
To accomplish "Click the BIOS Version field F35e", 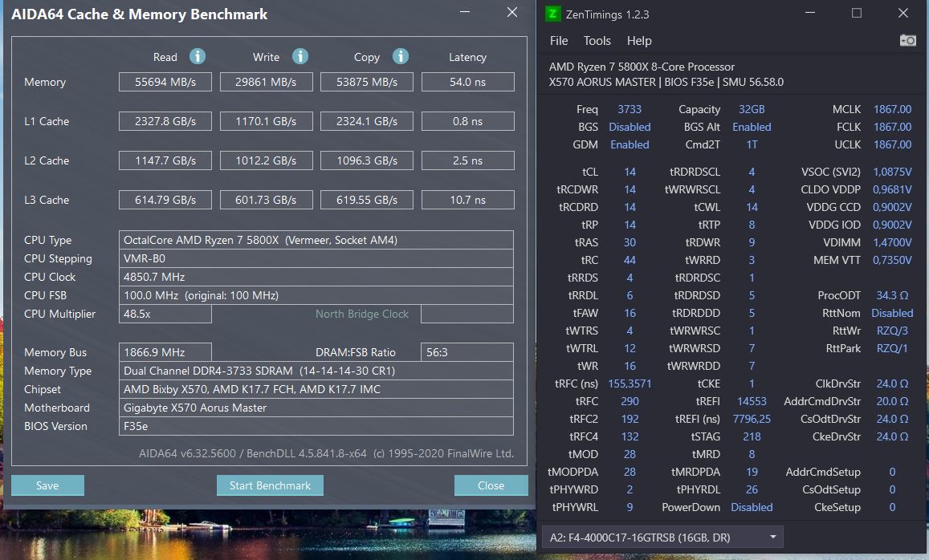I will click(x=316, y=426).
